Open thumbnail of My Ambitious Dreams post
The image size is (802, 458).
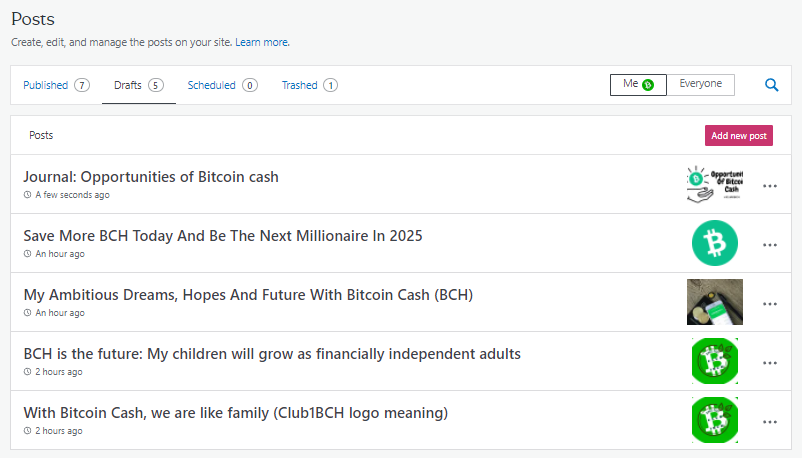pos(715,302)
